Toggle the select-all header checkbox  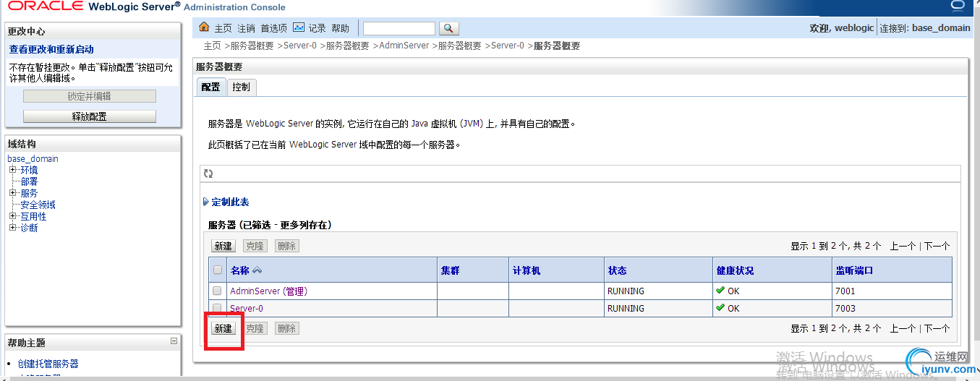click(x=217, y=270)
